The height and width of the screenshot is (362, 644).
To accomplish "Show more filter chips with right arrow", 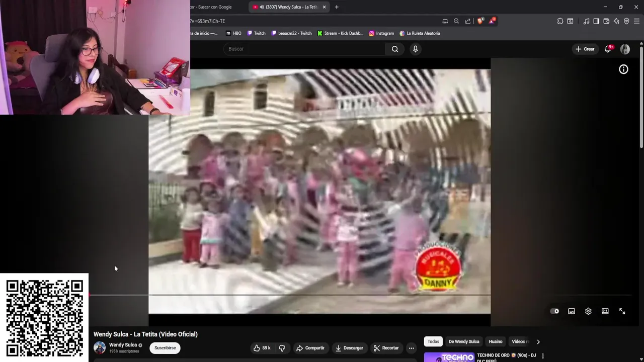I will 538,342.
